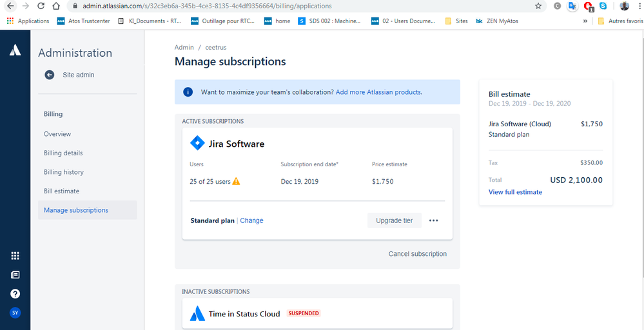Open the ZEN MyAtos bookmark
The height and width of the screenshot is (330, 644).
496,21
